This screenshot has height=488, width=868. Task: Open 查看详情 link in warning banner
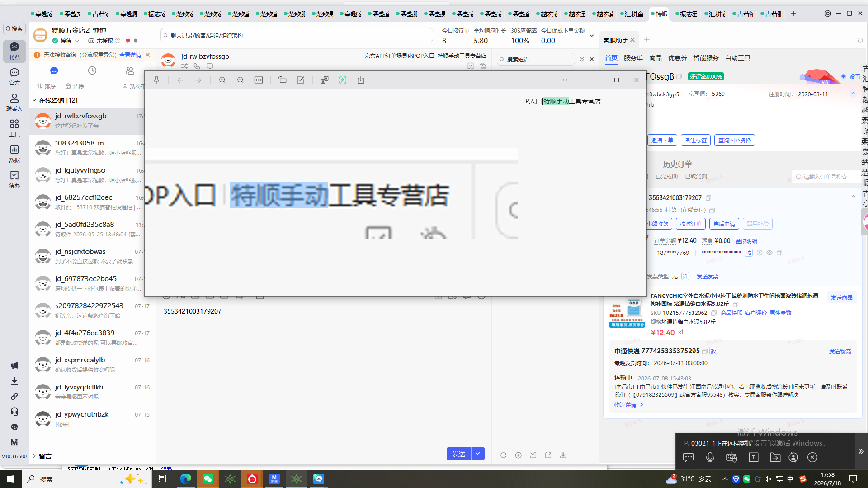(130, 55)
